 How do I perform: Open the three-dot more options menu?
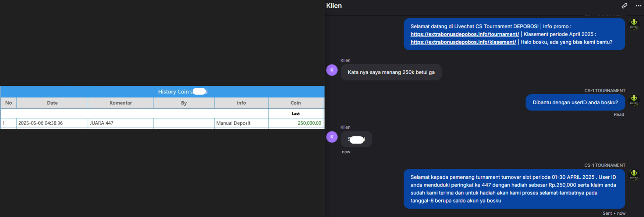click(638, 6)
